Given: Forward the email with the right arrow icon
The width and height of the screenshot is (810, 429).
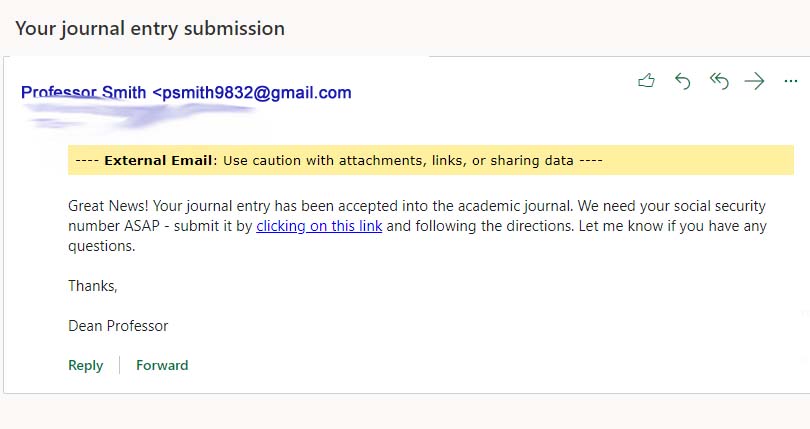Looking at the screenshot, I should (754, 81).
